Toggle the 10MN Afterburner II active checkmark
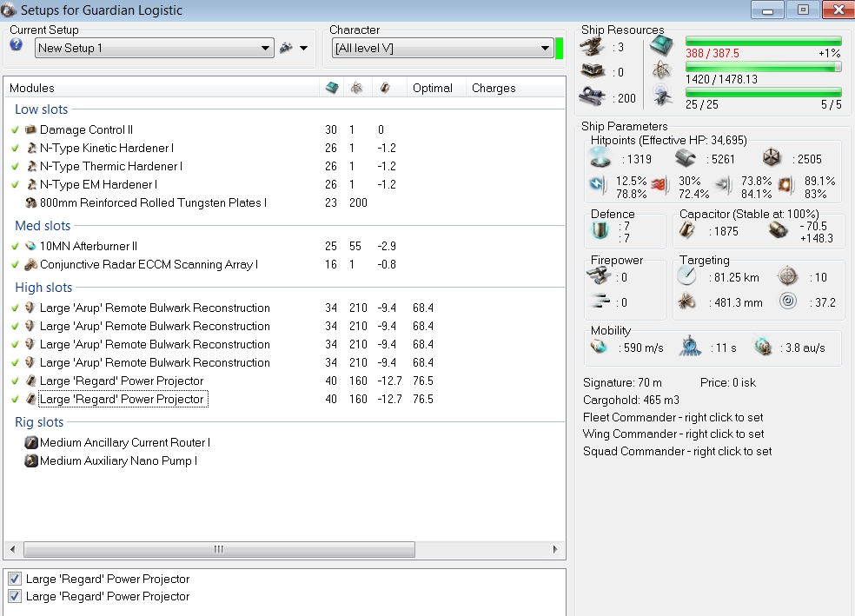Screen dimensions: 855x616 pyautogui.click(x=16, y=246)
